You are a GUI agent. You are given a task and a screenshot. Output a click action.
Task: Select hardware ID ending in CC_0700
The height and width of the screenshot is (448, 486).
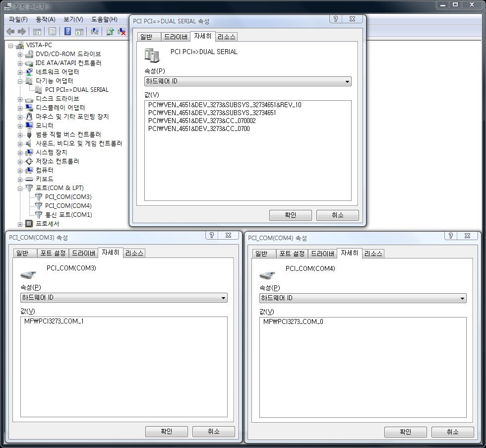coord(199,128)
